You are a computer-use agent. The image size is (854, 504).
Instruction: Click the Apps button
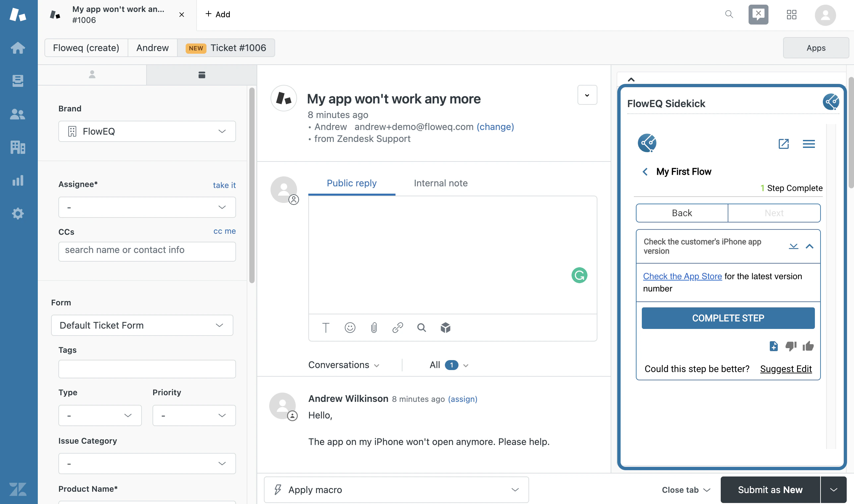[816, 48]
